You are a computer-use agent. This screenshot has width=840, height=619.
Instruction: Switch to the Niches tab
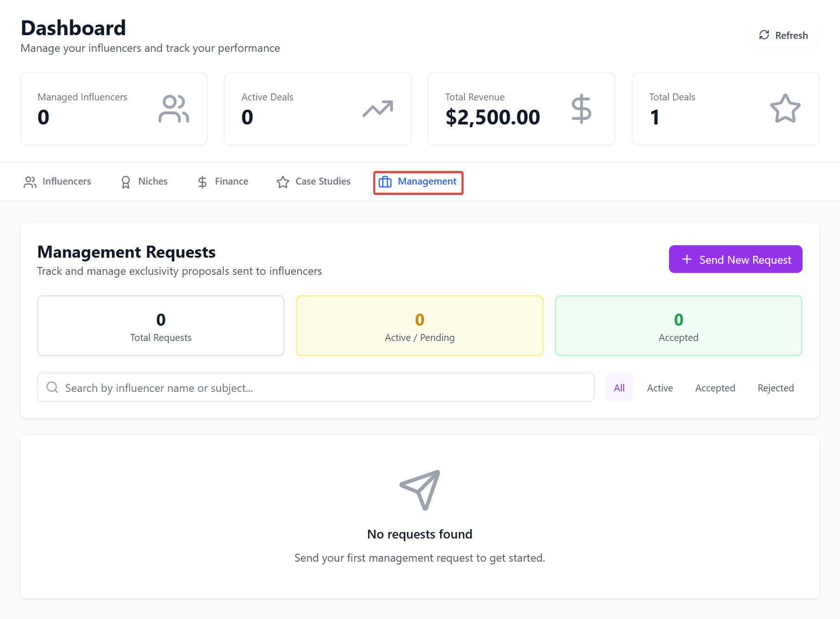pyautogui.click(x=144, y=181)
